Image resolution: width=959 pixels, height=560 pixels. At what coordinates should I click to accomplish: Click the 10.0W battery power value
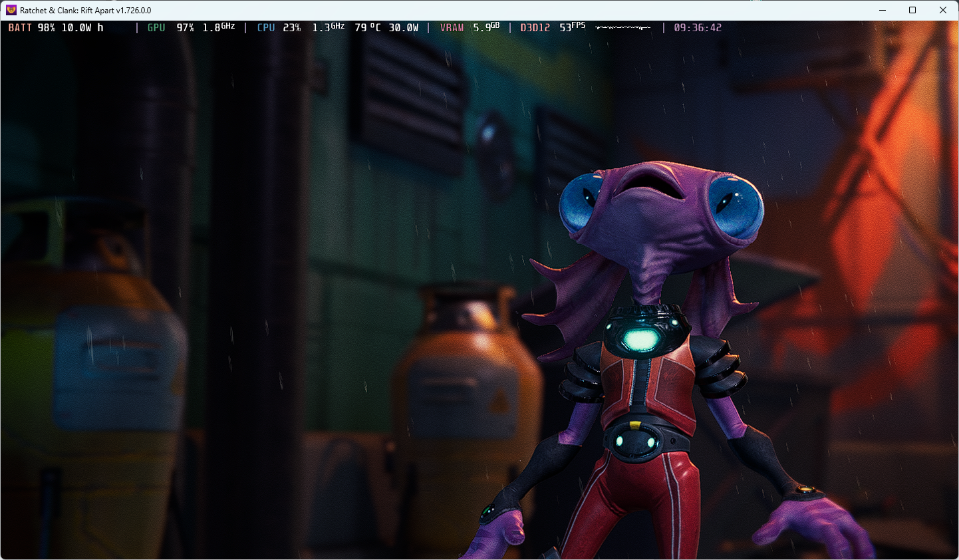pos(76,28)
